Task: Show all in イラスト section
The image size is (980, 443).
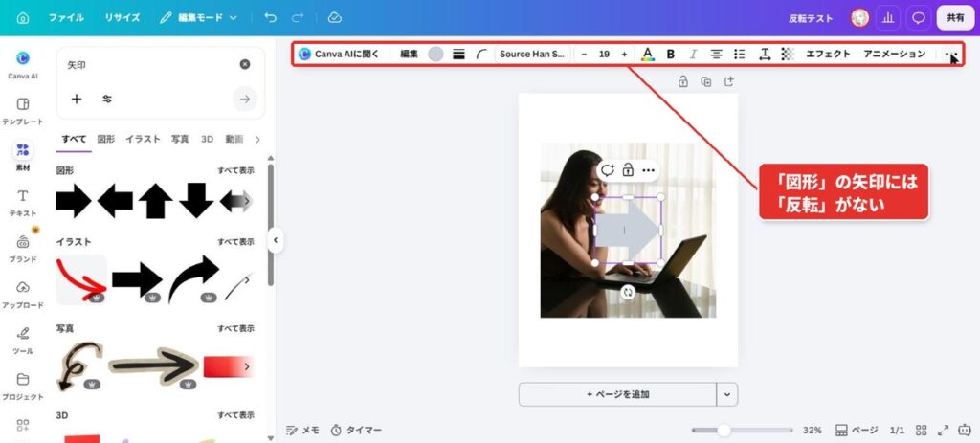Action: click(235, 242)
